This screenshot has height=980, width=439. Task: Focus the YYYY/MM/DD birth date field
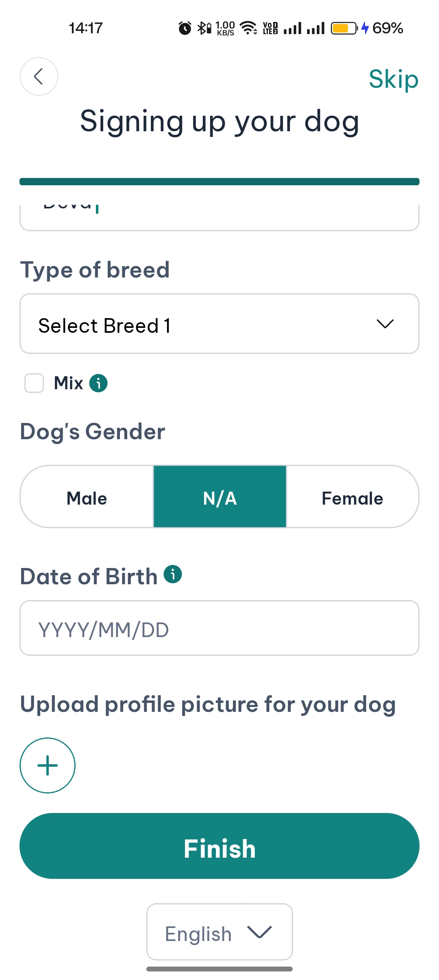tap(219, 628)
